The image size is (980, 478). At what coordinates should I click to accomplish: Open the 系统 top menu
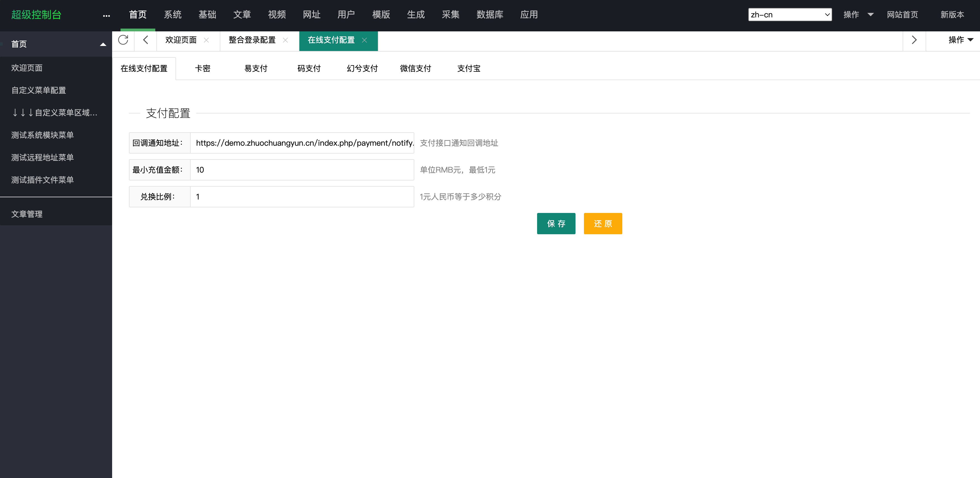pyautogui.click(x=173, y=15)
